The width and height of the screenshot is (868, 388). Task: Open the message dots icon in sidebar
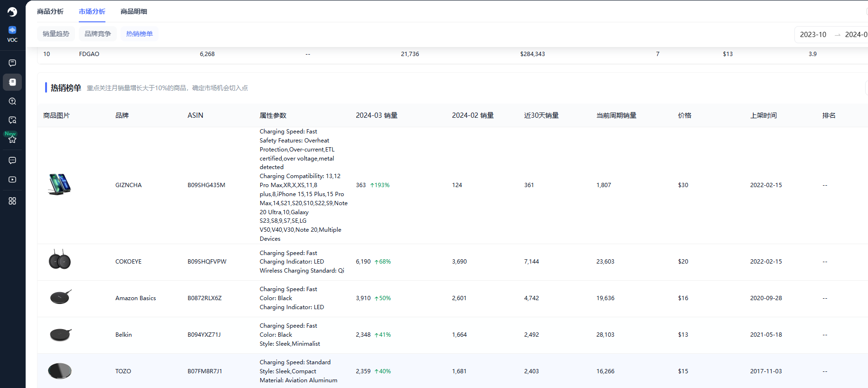(x=12, y=161)
